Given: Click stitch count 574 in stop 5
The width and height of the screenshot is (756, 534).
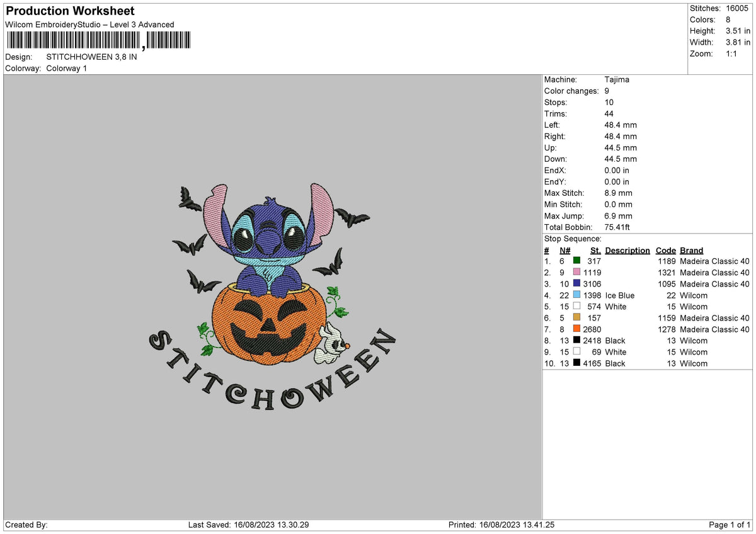Looking at the screenshot, I should click(x=594, y=307).
